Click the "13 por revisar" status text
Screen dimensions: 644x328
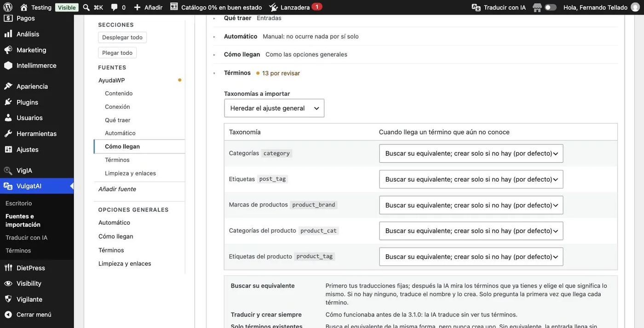click(281, 73)
